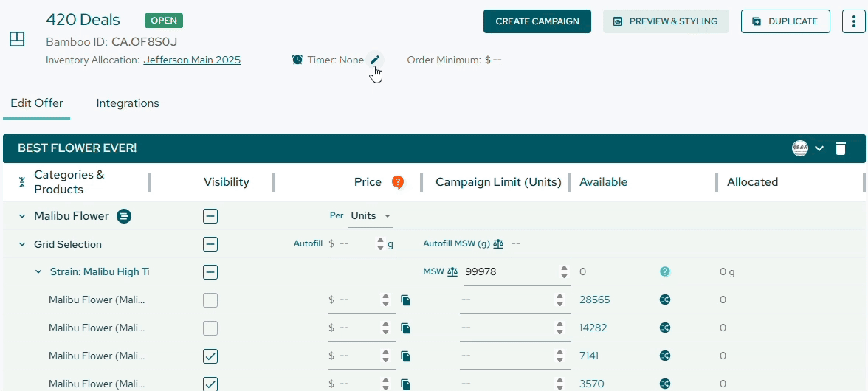This screenshot has width=868, height=391.
Task: Collapse the Grid Selection row
Action: [22, 244]
